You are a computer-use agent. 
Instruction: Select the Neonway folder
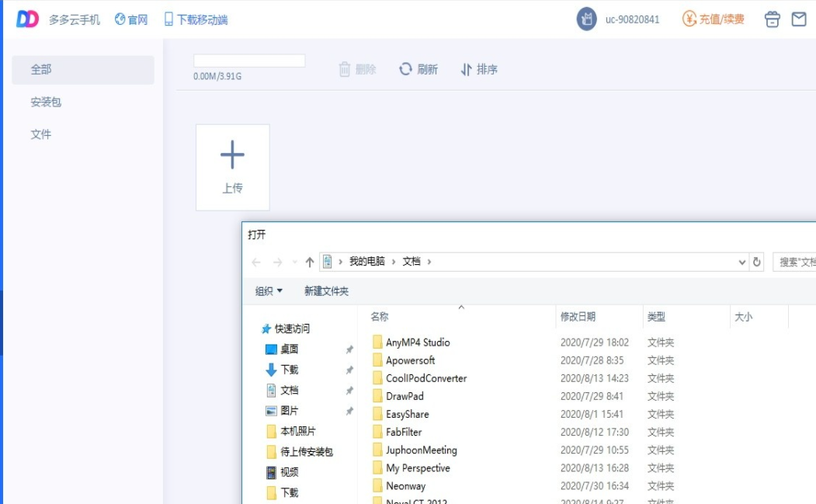(405, 486)
